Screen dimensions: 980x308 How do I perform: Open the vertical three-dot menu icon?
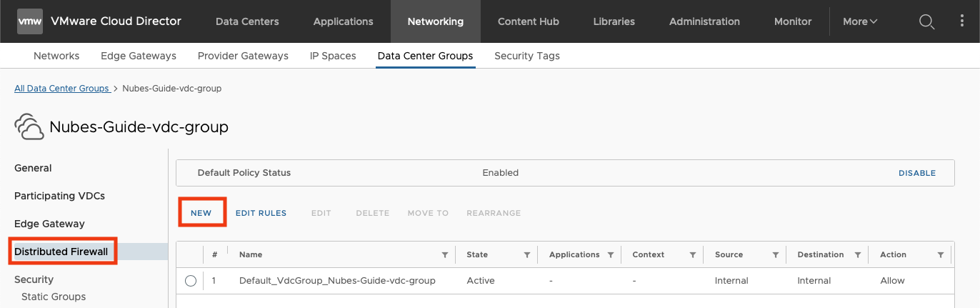tap(962, 21)
